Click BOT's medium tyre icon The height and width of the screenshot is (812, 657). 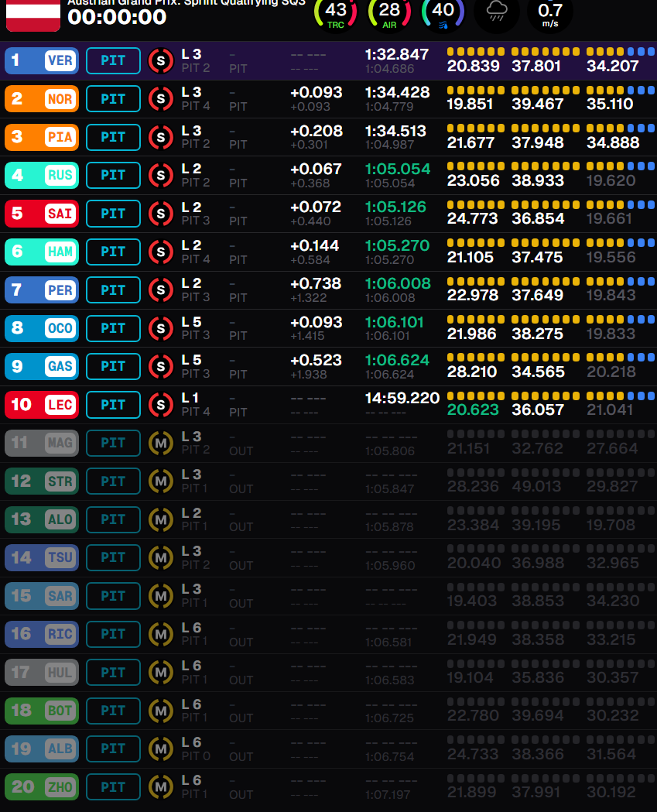tap(160, 711)
